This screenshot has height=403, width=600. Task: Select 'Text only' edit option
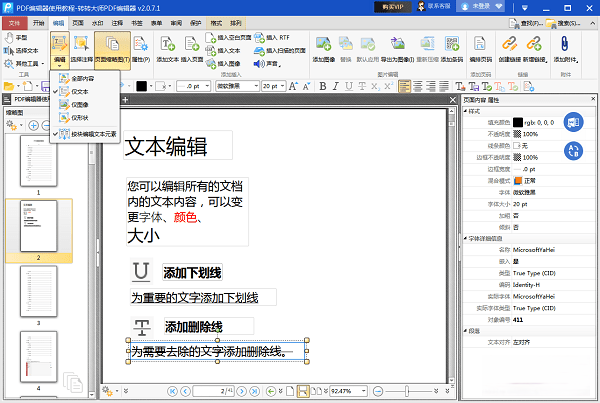pyautogui.click(x=80, y=90)
